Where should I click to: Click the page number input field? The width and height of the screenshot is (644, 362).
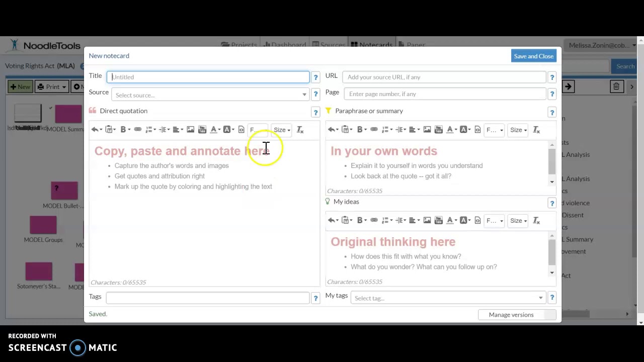445,94
